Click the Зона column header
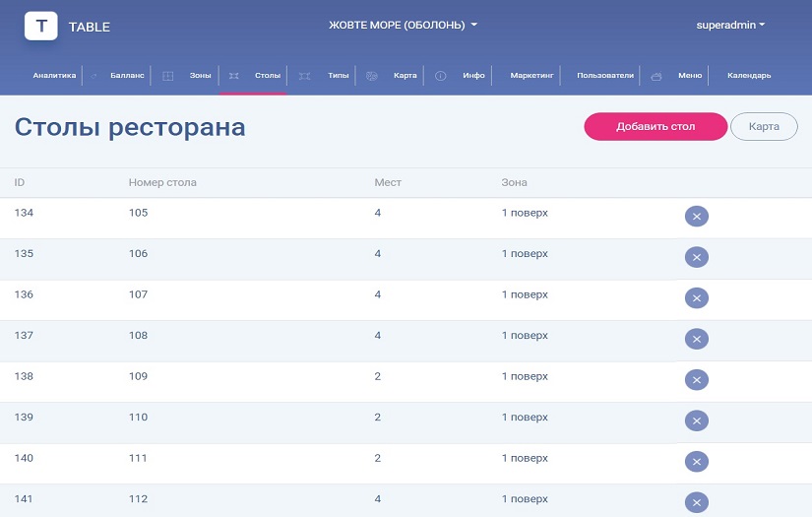This screenshot has height=517, width=812. (514, 182)
